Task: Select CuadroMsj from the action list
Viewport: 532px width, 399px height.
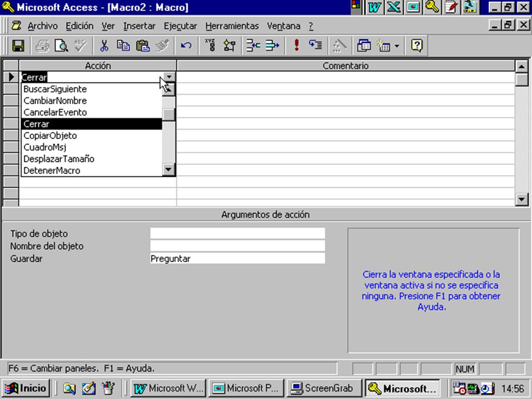Action: pos(91,147)
